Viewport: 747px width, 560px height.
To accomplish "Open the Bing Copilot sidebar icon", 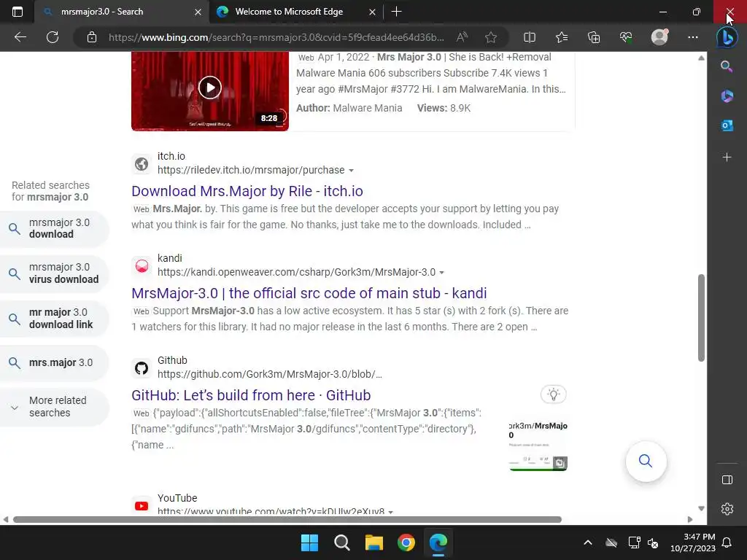I will tap(727, 37).
